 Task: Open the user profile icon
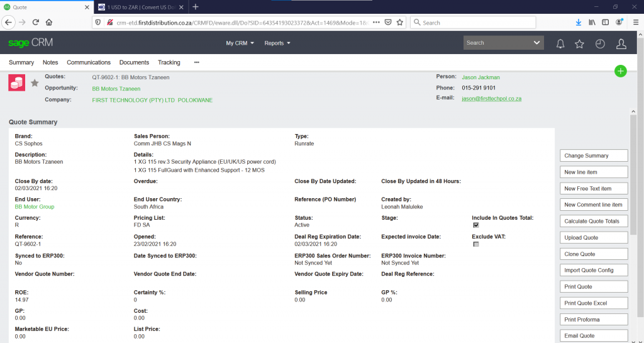click(621, 43)
